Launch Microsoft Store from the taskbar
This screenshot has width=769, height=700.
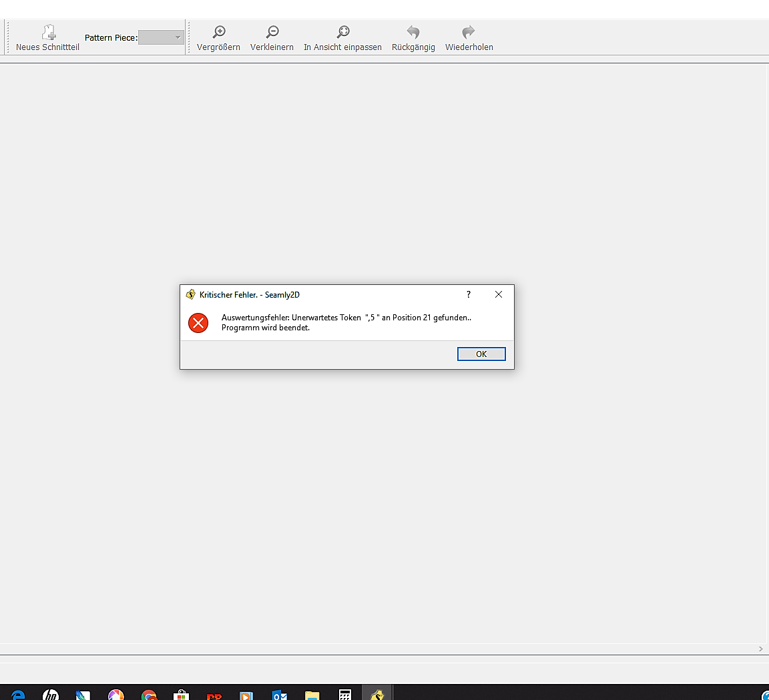tap(181, 695)
